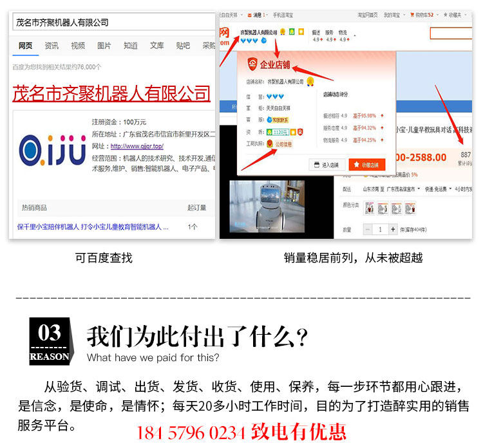Switch to the 图片 tab

click(104, 46)
